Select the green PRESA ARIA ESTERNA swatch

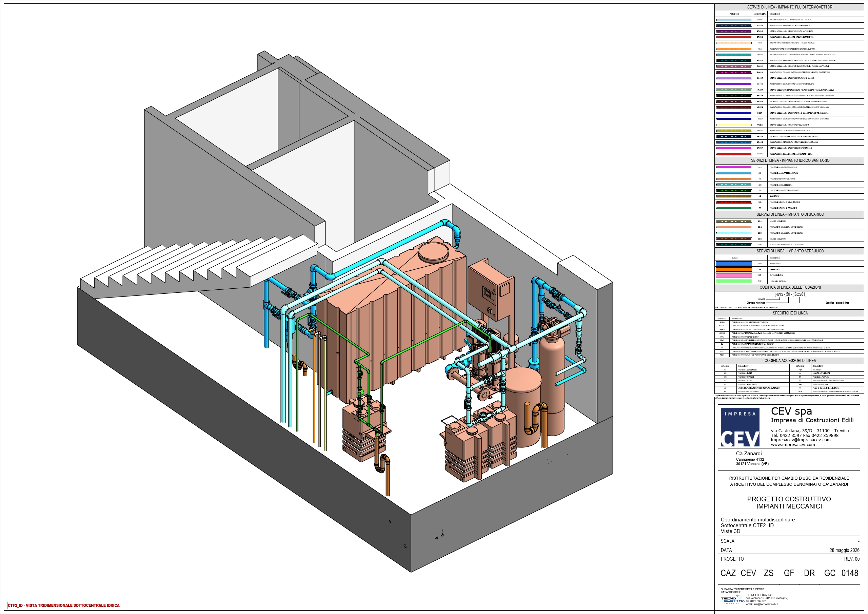point(733,281)
